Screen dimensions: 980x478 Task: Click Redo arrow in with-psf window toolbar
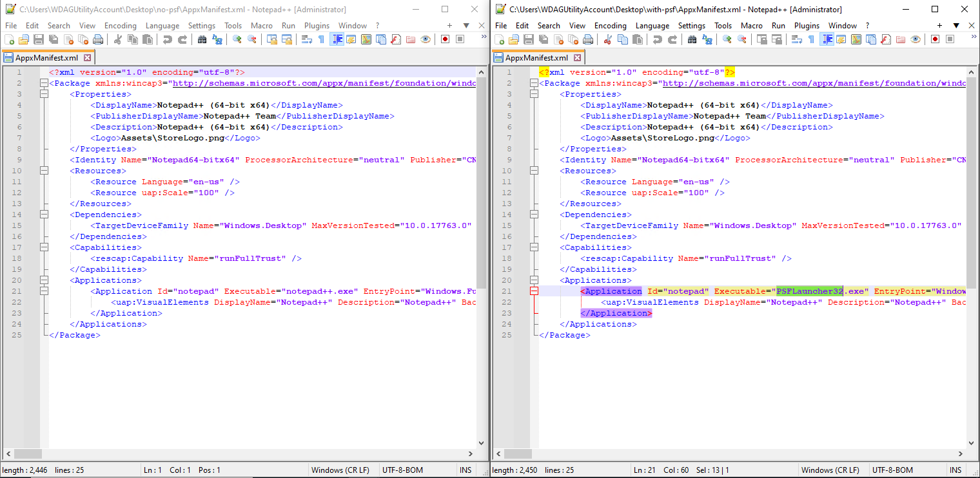pos(672,39)
